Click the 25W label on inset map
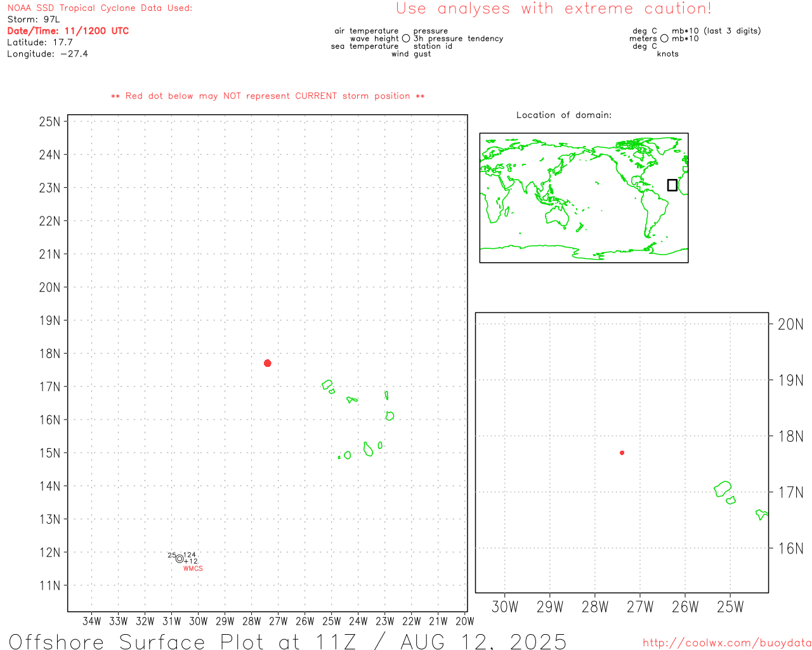The width and height of the screenshot is (812, 650). pos(730,607)
